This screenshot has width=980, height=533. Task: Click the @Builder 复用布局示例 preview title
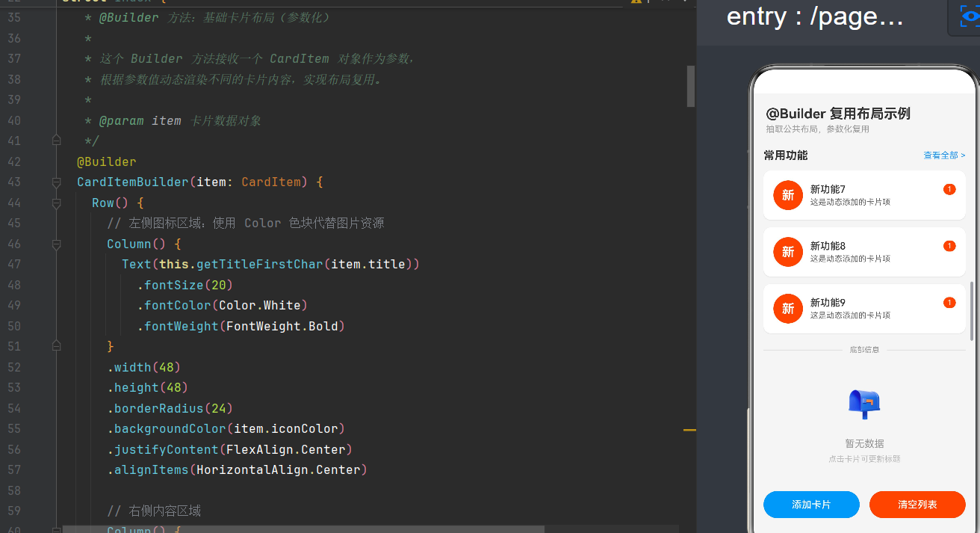[x=838, y=114]
